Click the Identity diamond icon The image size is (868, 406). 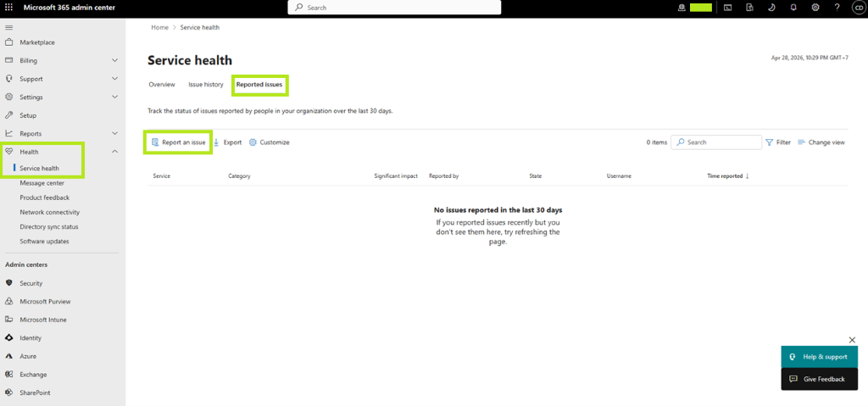[8, 338]
